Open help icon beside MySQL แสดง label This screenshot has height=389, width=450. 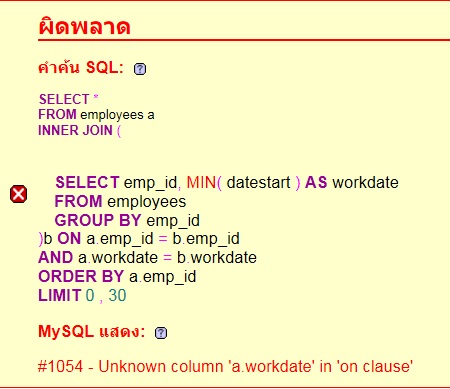[x=161, y=333]
